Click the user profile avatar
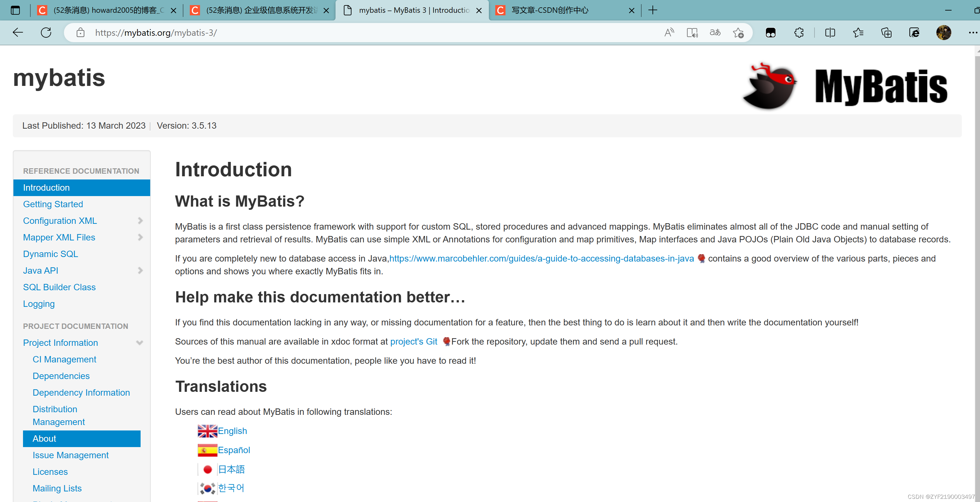The image size is (980, 502). [x=944, y=33]
